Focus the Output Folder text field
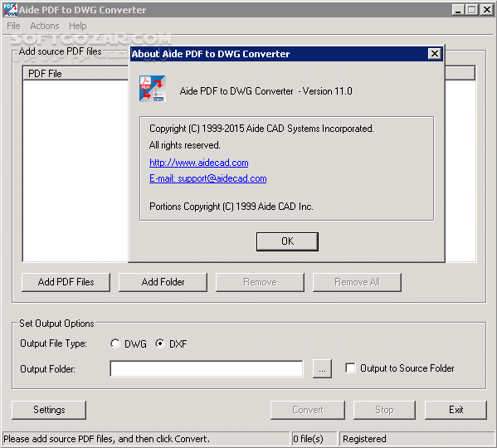This screenshot has height=448, width=497. click(x=207, y=369)
